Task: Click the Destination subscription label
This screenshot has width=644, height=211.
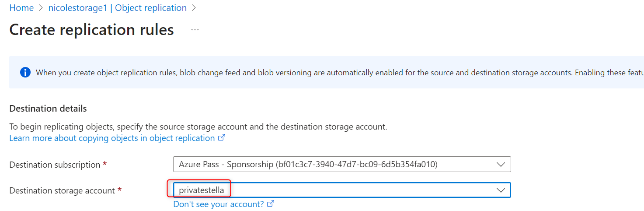Action: (x=55, y=165)
